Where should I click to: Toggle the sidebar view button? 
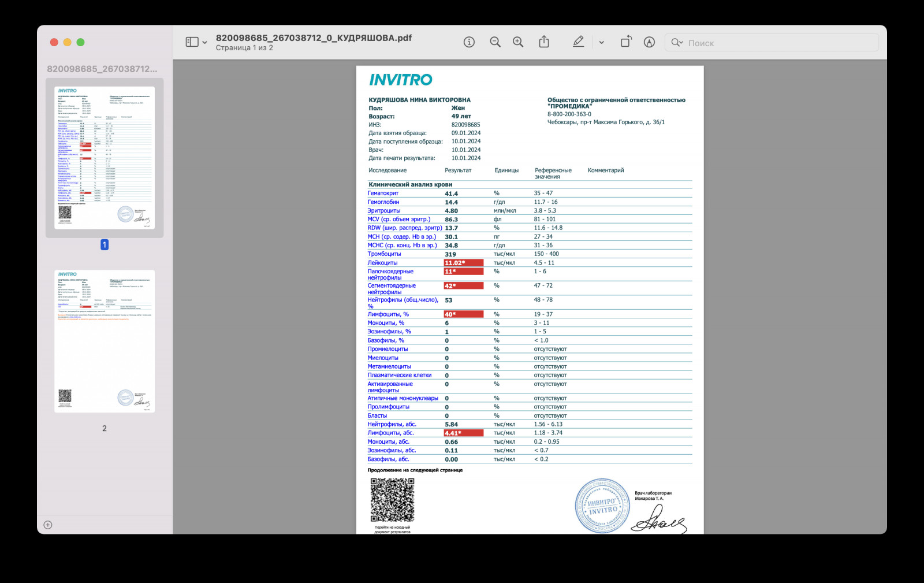[192, 42]
